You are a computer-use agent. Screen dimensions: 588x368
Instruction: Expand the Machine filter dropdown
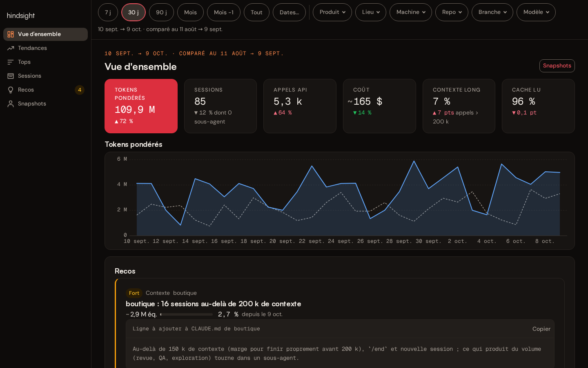(x=411, y=12)
